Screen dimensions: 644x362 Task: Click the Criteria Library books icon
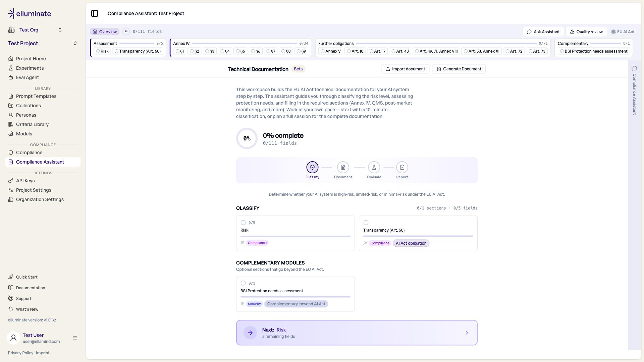[11, 124]
